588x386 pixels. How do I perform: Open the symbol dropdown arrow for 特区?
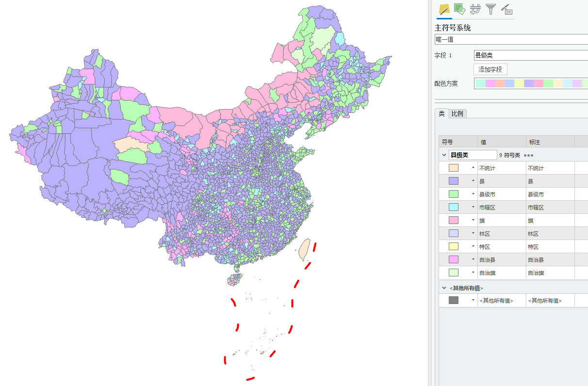click(473, 246)
